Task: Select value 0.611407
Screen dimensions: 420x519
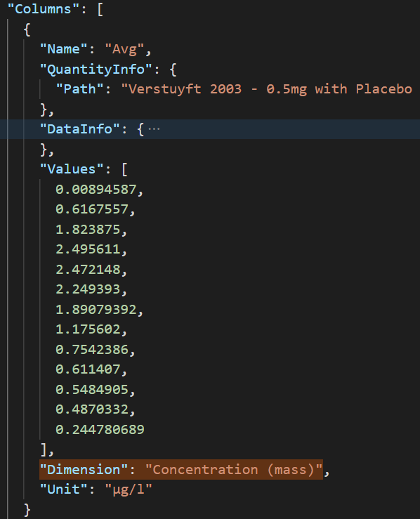Action: pos(88,369)
